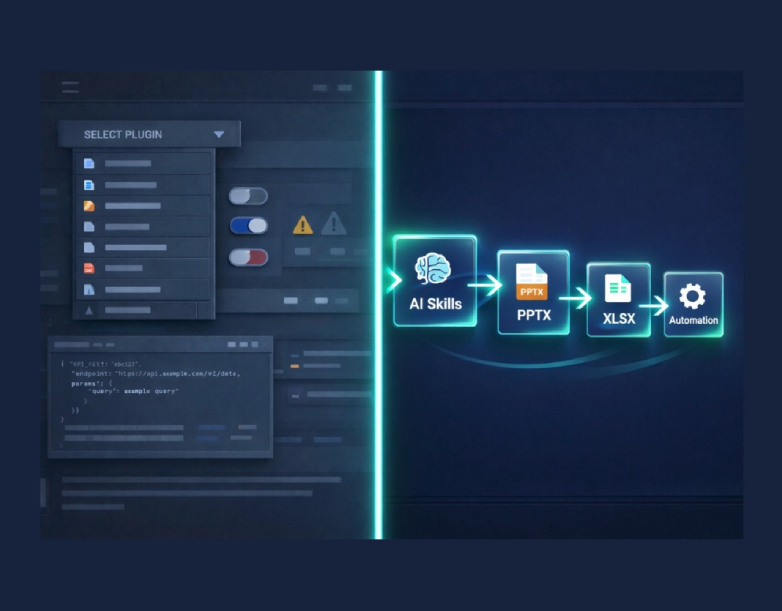Toggle the red switch
The height and width of the screenshot is (611, 782).
coord(248,257)
